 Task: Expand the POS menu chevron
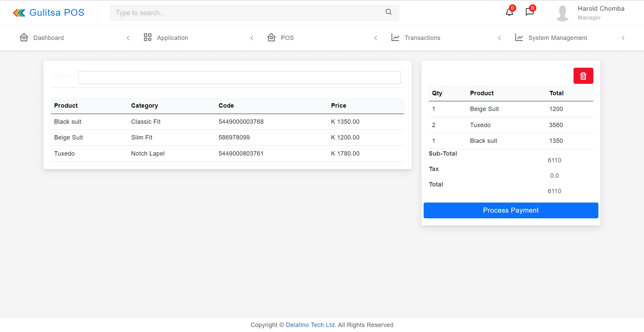point(376,38)
